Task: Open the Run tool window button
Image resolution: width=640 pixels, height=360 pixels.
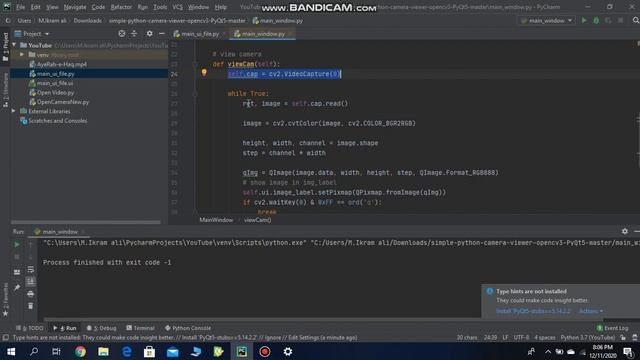Action: point(64,328)
